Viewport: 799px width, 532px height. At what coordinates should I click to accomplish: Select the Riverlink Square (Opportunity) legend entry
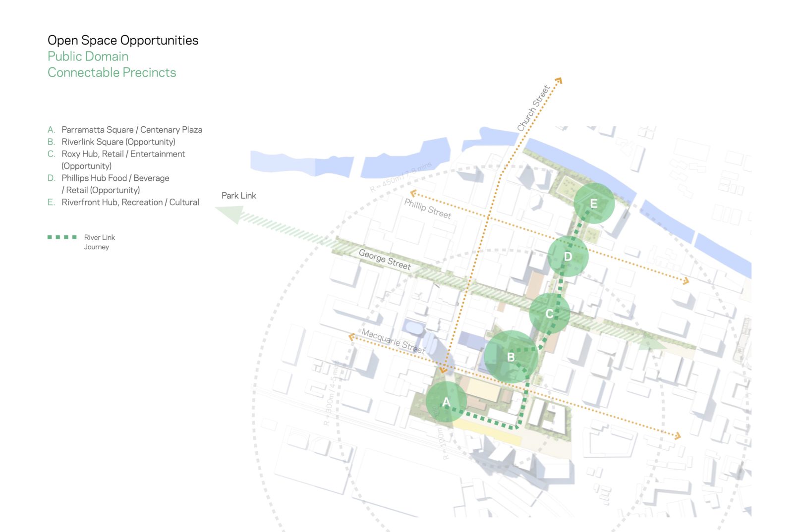(x=118, y=142)
